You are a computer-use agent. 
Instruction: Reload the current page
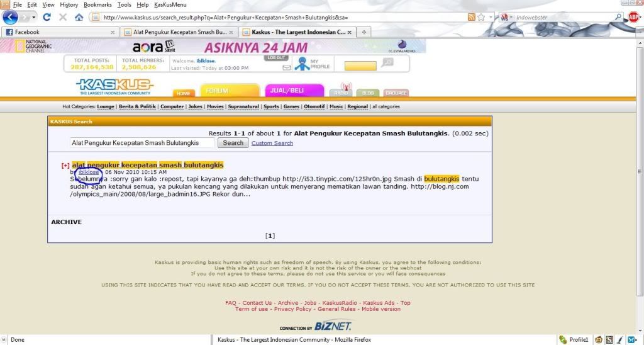click(47, 17)
